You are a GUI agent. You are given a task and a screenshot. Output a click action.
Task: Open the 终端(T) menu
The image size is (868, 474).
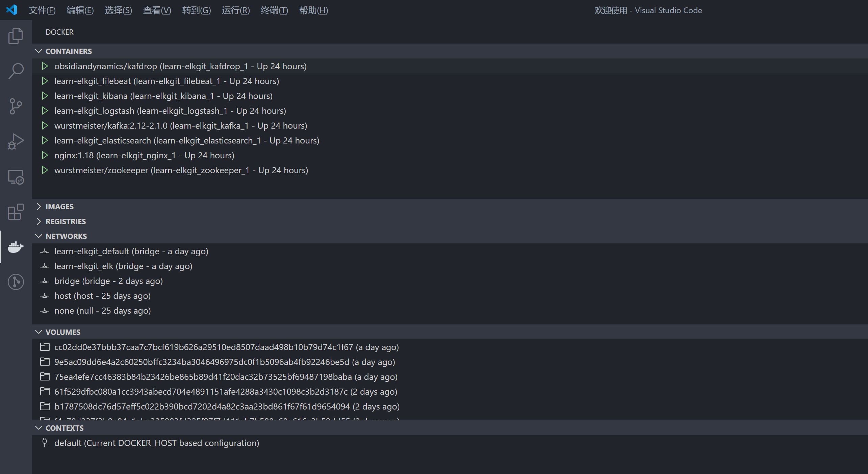tap(274, 10)
